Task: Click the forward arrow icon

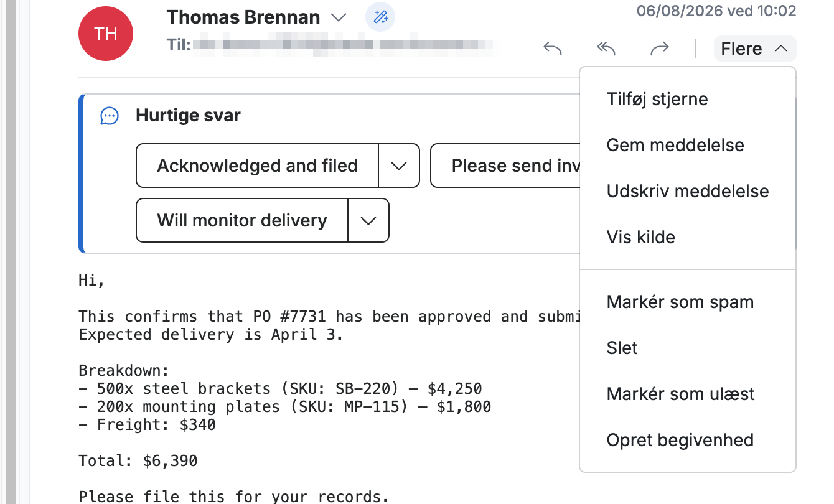Action: [660, 49]
